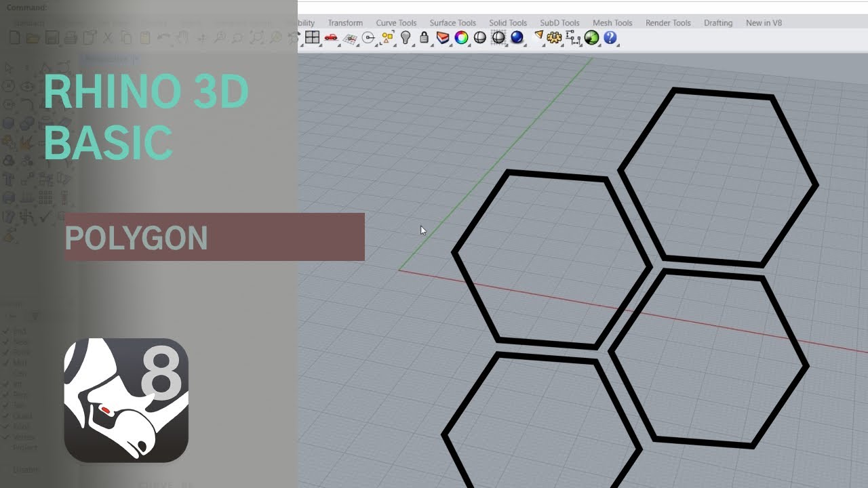Toggle the Mid osnap checkbox
The width and height of the screenshot is (868, 488).
pos(6,363)
